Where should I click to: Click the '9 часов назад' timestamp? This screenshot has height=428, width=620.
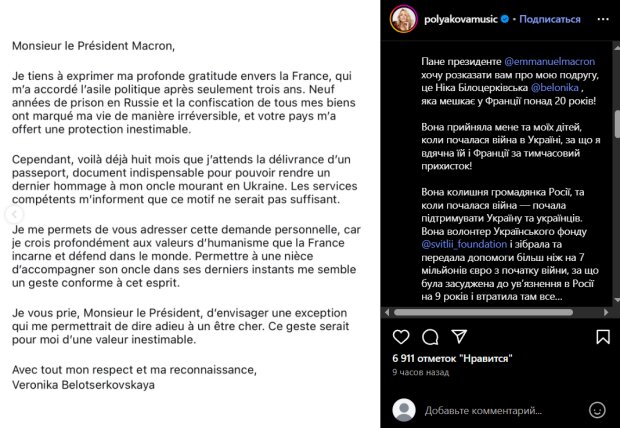click(418, 372)
